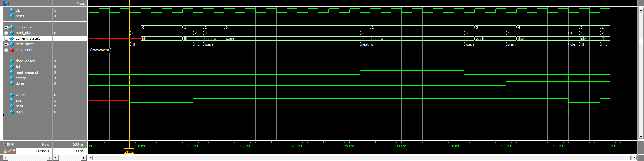Click vertical scrollbar up arrow

641,10
